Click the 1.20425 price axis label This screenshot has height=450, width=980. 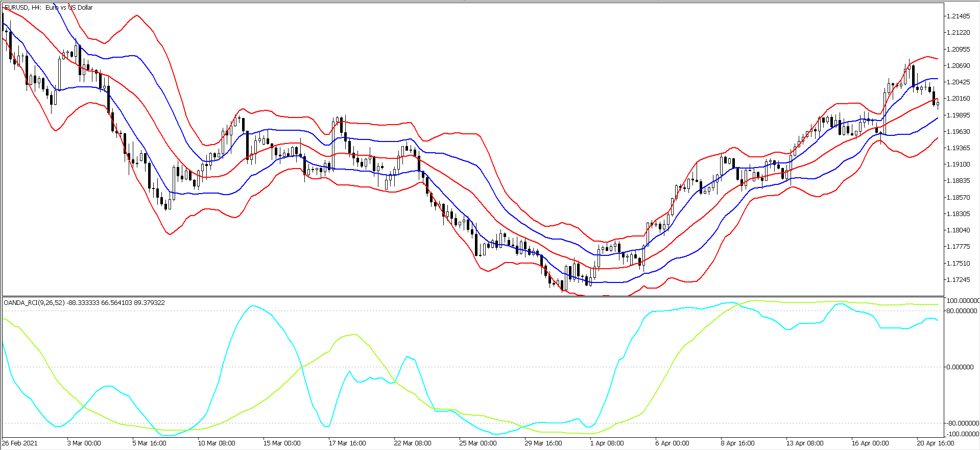(x=958, y=82)
